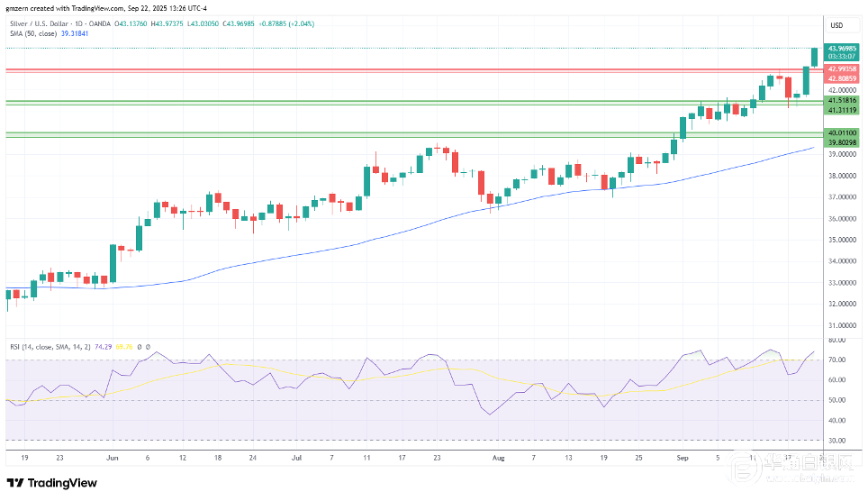Click the RSI 30.00 axis label
The width and height of the screenshot is (868, 501).
pyautogui.click(x=837, y=441)
